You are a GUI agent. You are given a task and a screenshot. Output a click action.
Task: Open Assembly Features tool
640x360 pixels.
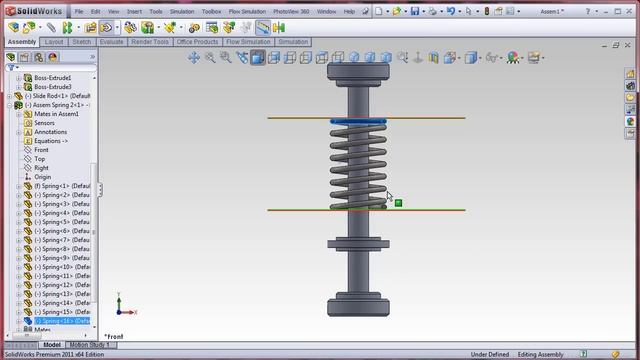coord(147,28)
